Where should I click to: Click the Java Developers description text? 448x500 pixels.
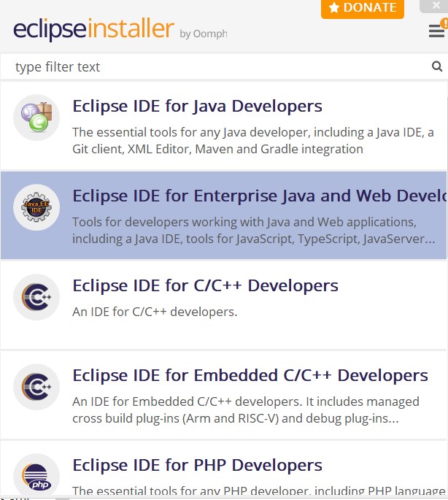click(x=253, y=141)
